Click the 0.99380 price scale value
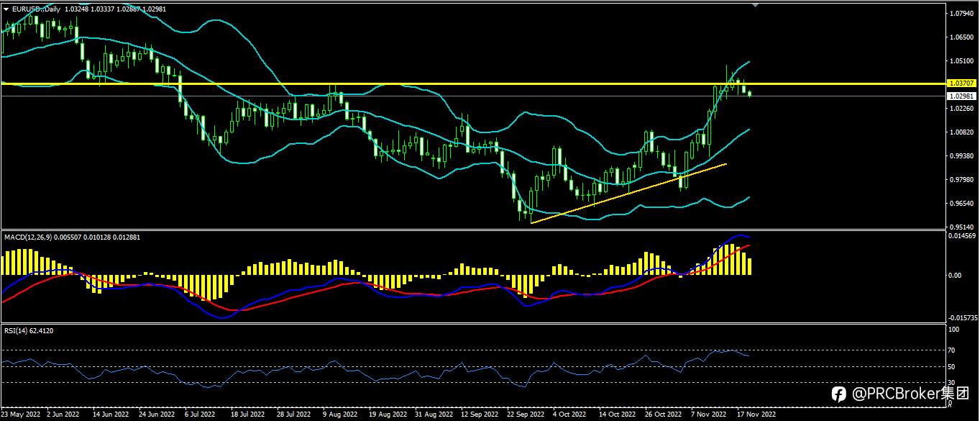 (961, 156)
